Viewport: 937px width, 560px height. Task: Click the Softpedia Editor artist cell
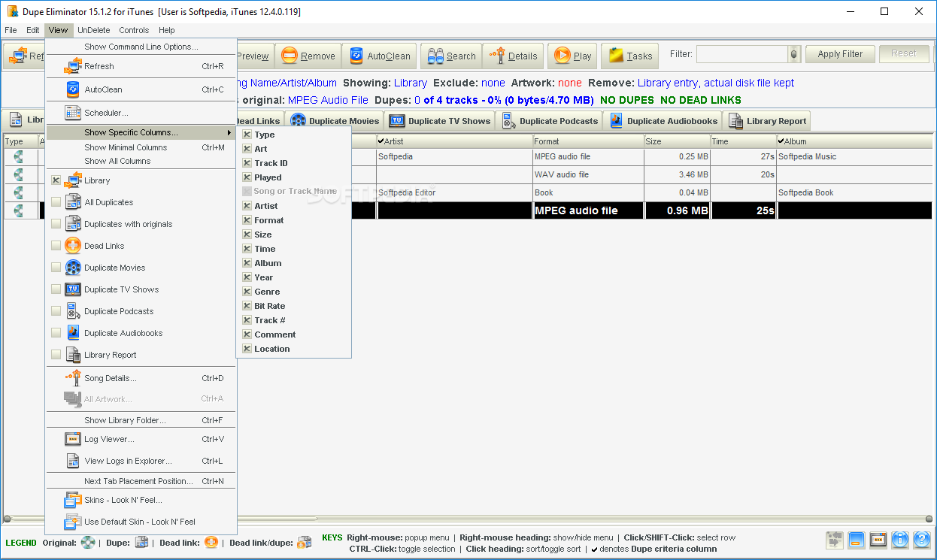click(453, 192)
